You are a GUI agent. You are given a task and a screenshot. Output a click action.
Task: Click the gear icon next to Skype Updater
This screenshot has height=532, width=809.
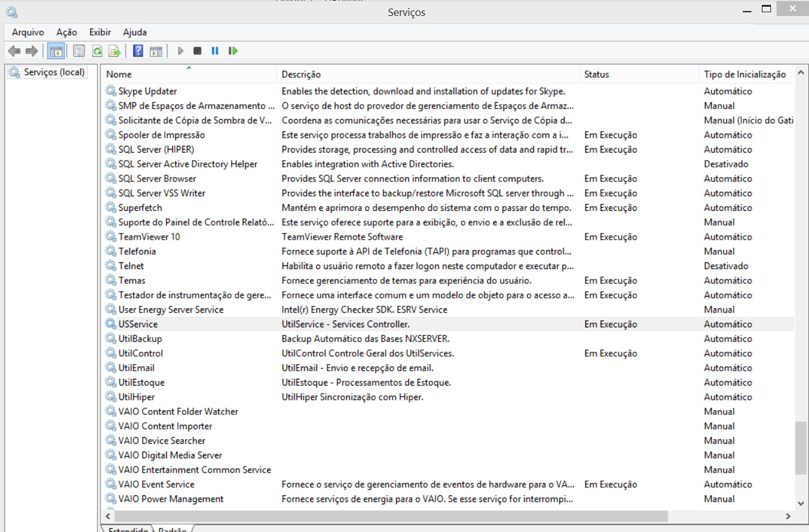coord(110,91)
